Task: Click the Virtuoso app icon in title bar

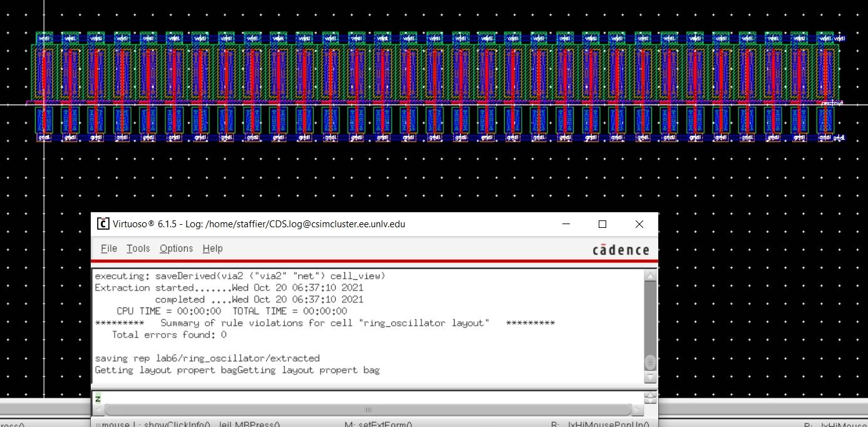Action: (103, 224)
